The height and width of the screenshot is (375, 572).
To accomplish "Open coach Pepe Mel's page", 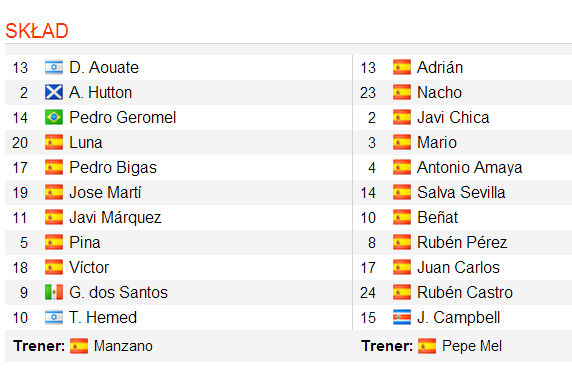I will (x=472, y=346).
